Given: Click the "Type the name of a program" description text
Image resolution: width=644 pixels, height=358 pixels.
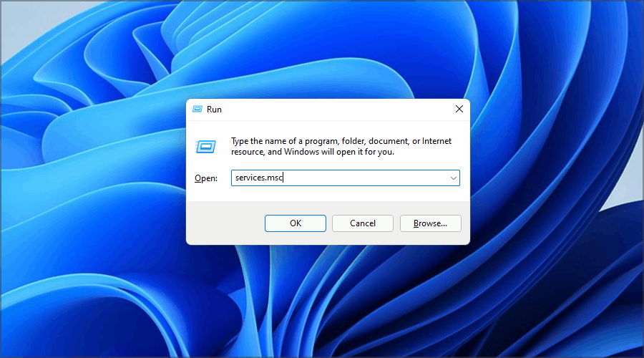Looking at the screenshot, I should (341, 146).
